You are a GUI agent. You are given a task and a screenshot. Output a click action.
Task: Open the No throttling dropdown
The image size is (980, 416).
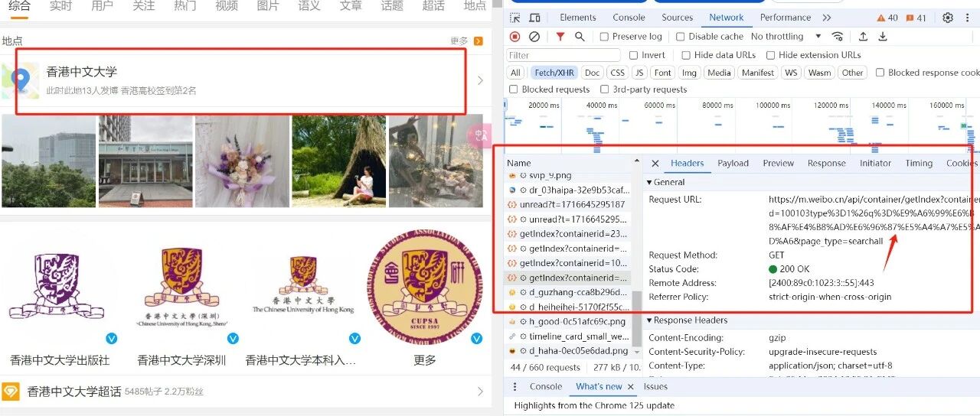tap(786, 37)
